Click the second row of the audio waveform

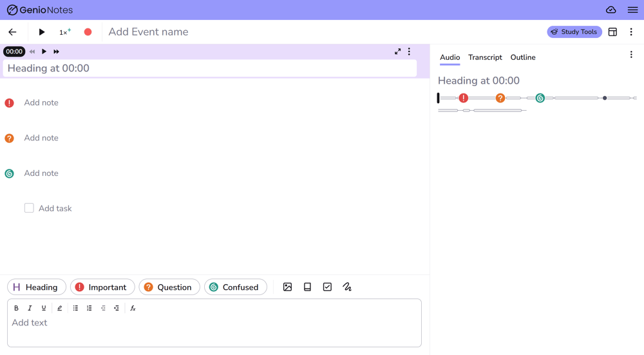click(482, 110)
